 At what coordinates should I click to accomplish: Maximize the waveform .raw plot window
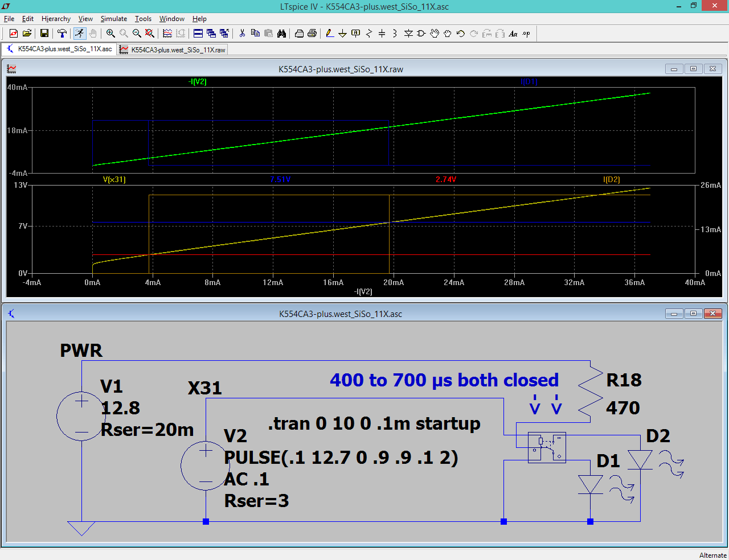tap(693, 69)
